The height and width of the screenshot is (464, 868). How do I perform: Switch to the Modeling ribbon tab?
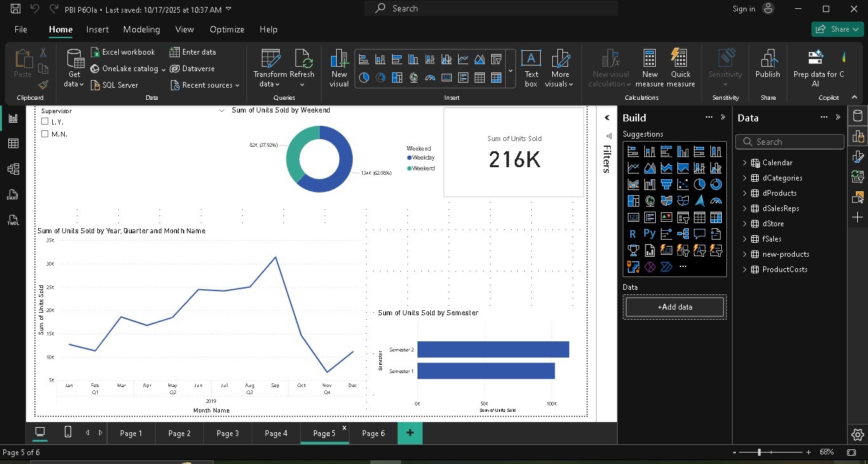click(141, 29)
